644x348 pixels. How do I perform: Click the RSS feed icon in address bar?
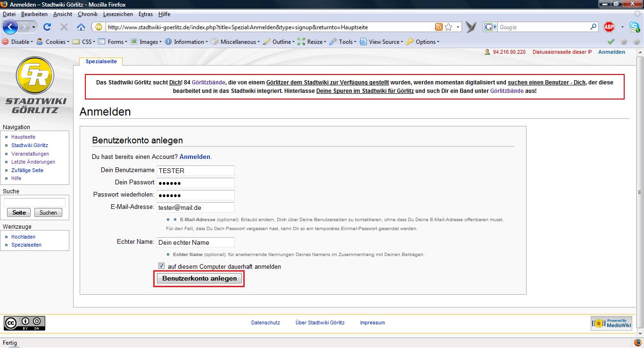(439, 27)
